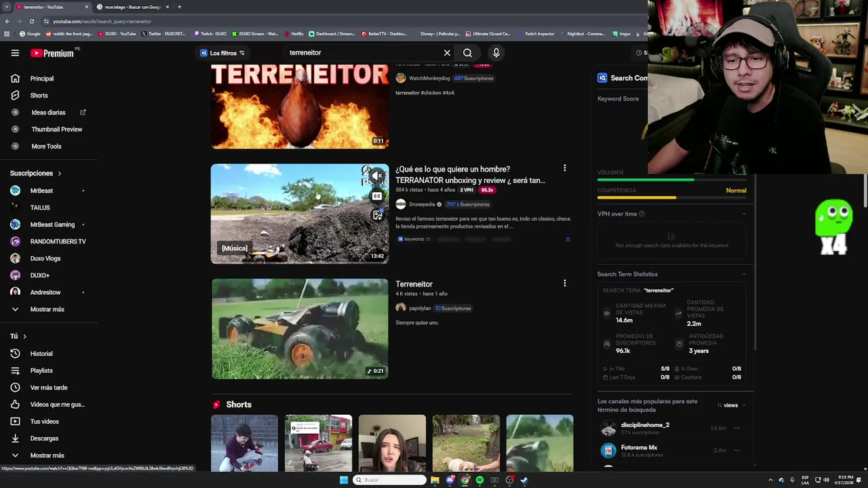Image resolution: width=868 pixels, height=488 pixels.
Task: Start voice search with the microphone
Action: (496, 53)
